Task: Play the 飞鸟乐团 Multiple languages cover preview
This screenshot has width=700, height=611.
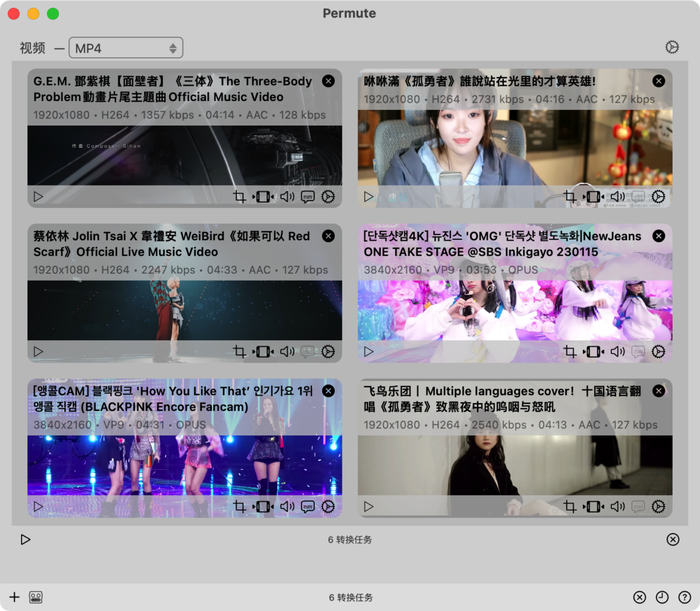Action: pyautogui.click(x=369, y=507)
